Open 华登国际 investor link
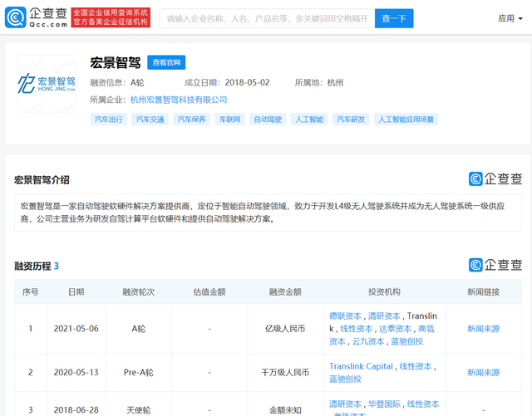This screenshot has width=532, height=416. point(384,404)
